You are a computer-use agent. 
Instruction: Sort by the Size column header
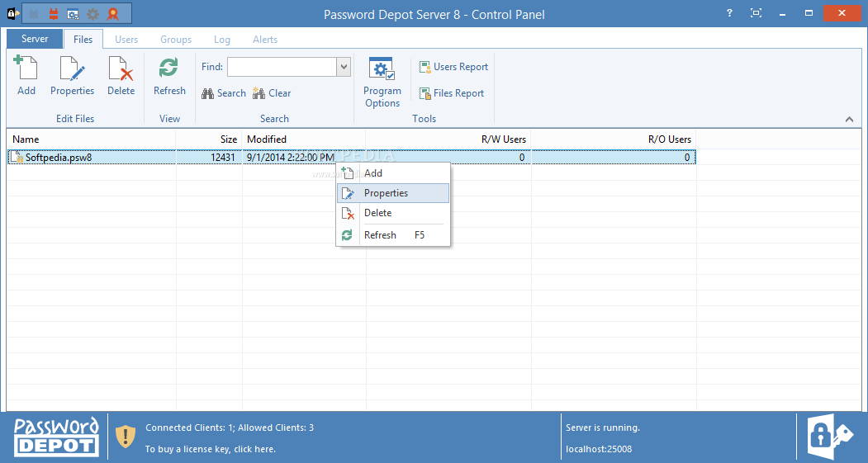pyautogui.click(x=209, y=139)
